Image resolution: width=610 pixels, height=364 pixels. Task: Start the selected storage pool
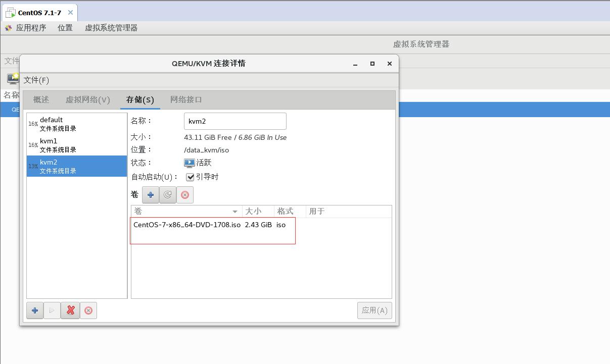52,310
